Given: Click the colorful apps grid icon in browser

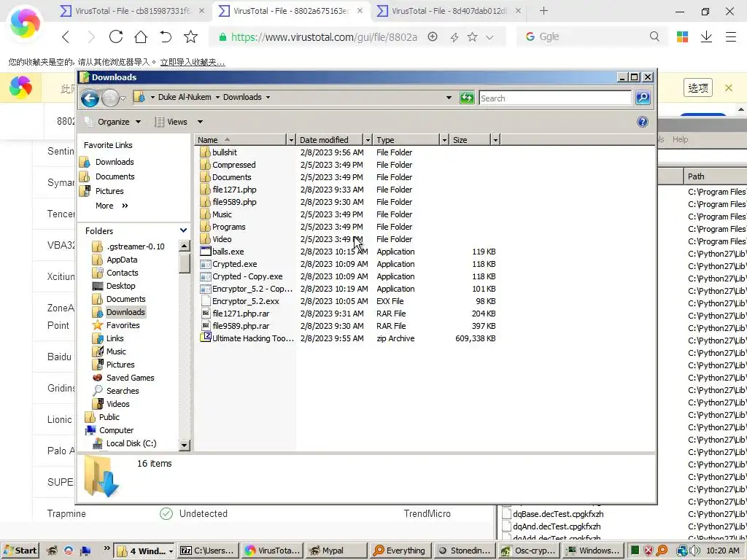Looking at the screenshot, I should click(682, 36).
